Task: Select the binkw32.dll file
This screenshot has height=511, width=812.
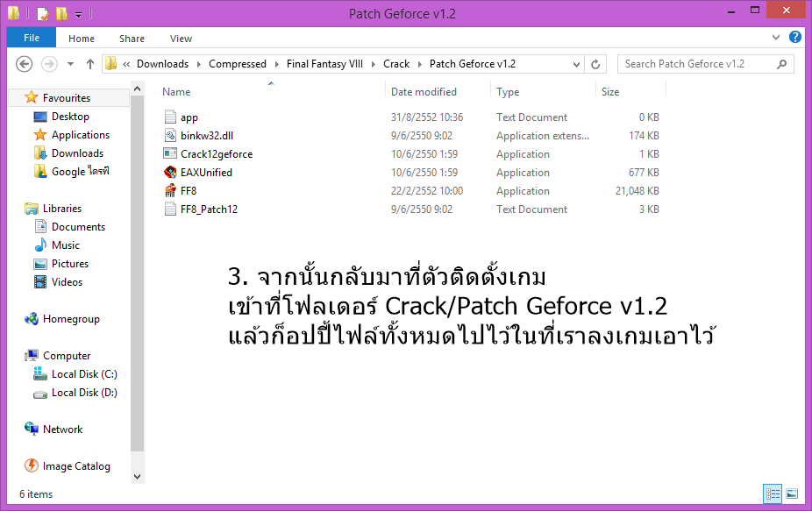Action: click(207, 136)
